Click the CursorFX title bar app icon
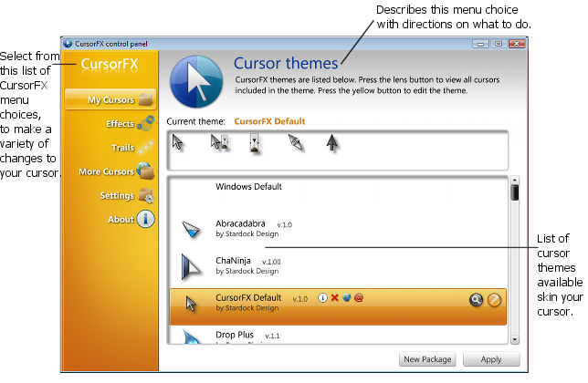588x383 pixels. [x=68, y=44]
